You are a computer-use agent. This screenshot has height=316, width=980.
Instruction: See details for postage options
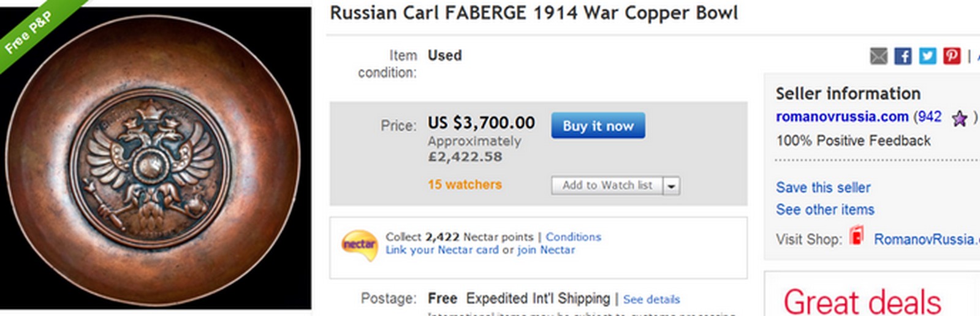(651, 299)
